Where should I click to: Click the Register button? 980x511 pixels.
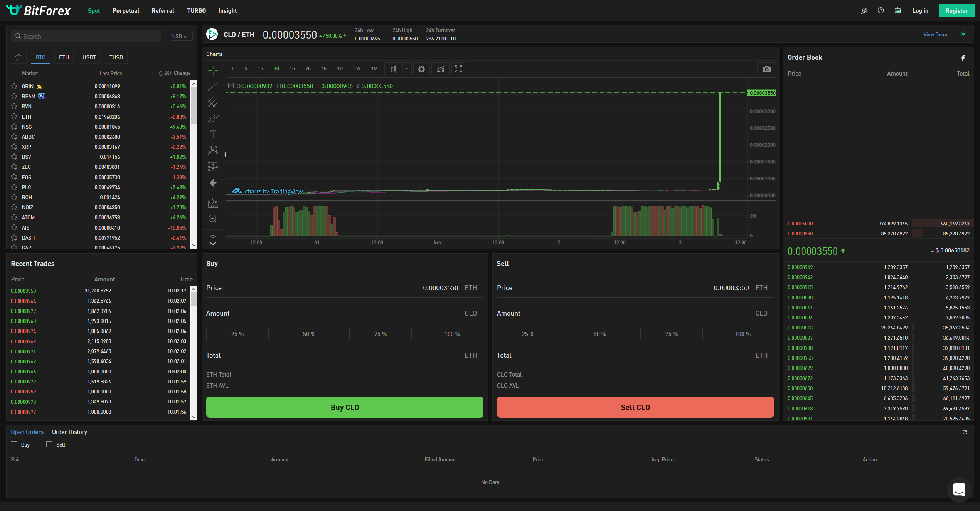956,11
